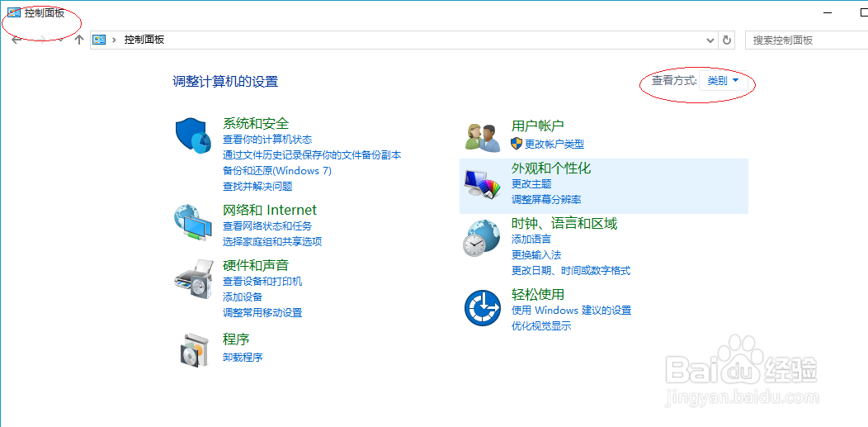Open 优化视觉显示 link
Viewport: 868px width, 427px height.
(541, 326)
